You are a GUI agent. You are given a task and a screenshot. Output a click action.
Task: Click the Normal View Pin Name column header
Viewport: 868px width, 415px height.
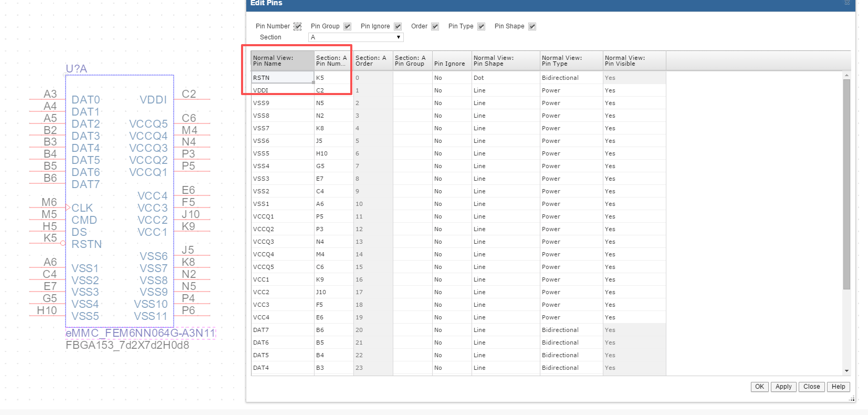(283, 61)
